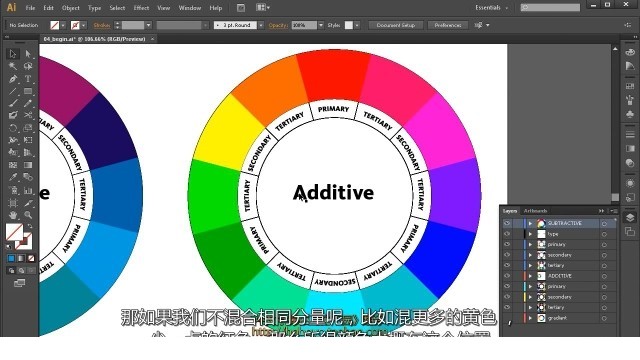Select the Blend tool

pos(28,178)
